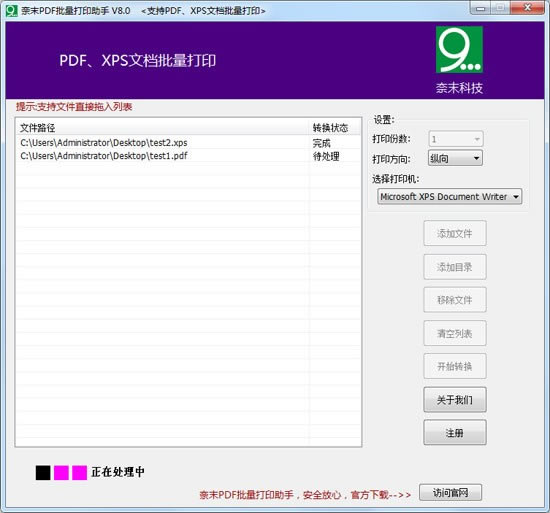
Task: Open the Microsoft XPS Document Writer printer dropdown
Action: pos(449,196)
